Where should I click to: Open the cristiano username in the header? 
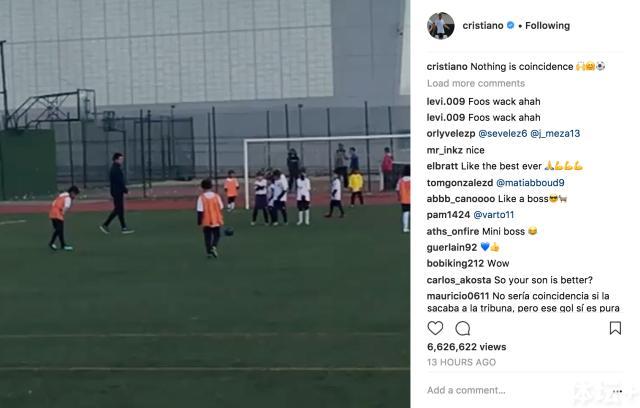(x=483, y=25)
